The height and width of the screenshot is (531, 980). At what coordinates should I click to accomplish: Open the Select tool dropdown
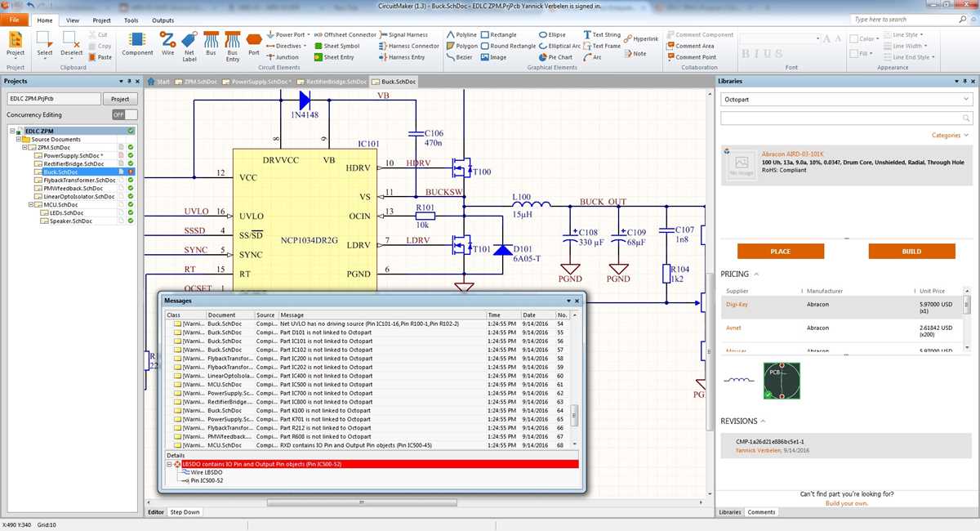click(45, 56)
